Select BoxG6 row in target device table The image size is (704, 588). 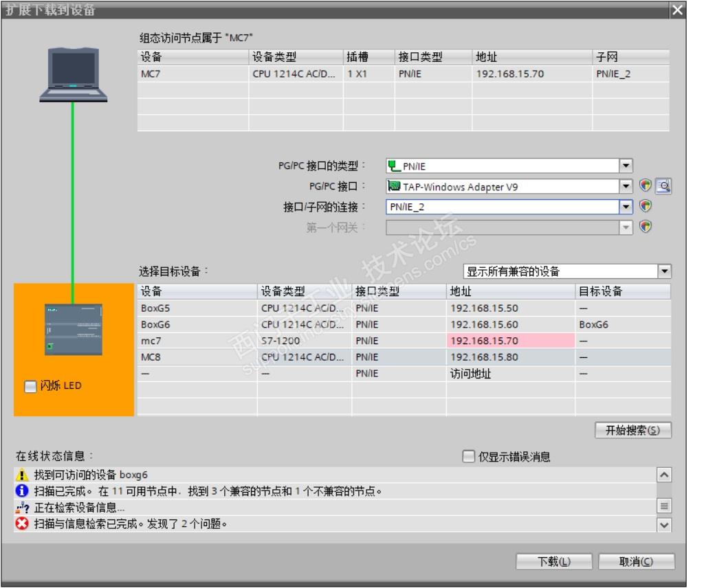[404, 324]
